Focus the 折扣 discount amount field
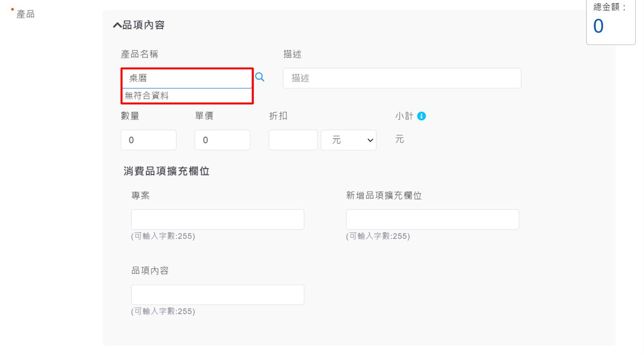644x353 pixels. pos(293,140)
